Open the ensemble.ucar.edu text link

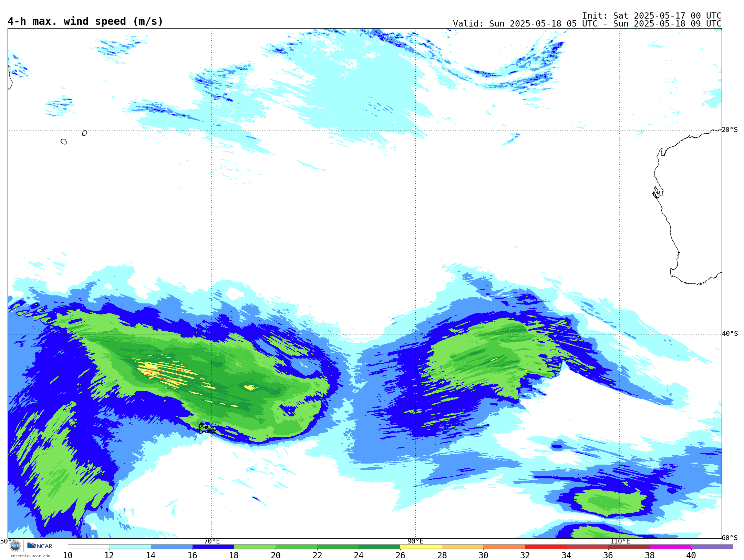[31, 556]
